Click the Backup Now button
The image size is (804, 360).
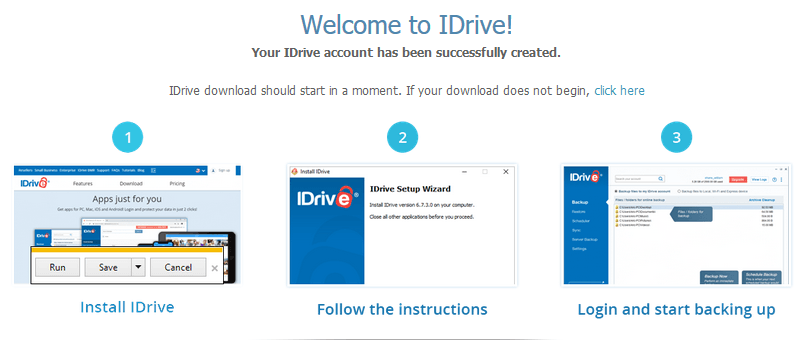coord(719,277)
